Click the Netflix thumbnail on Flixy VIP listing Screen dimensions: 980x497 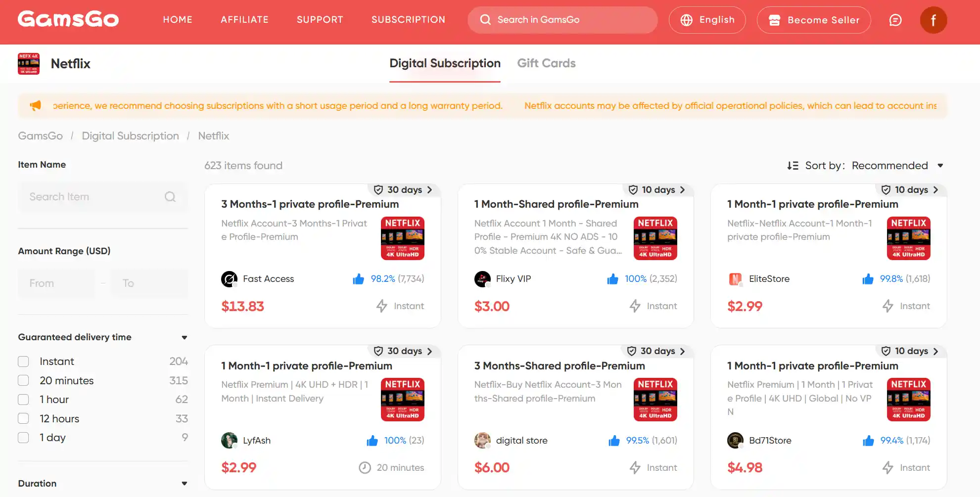tap(655, 238)
